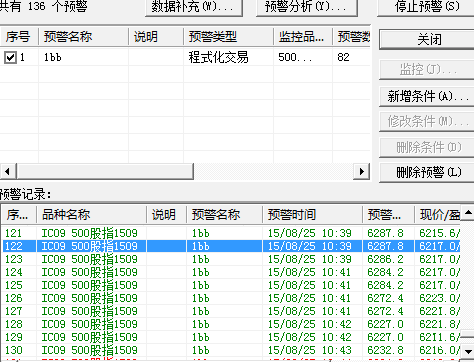
Task: Select record row 128
Action: click(231, 324)
